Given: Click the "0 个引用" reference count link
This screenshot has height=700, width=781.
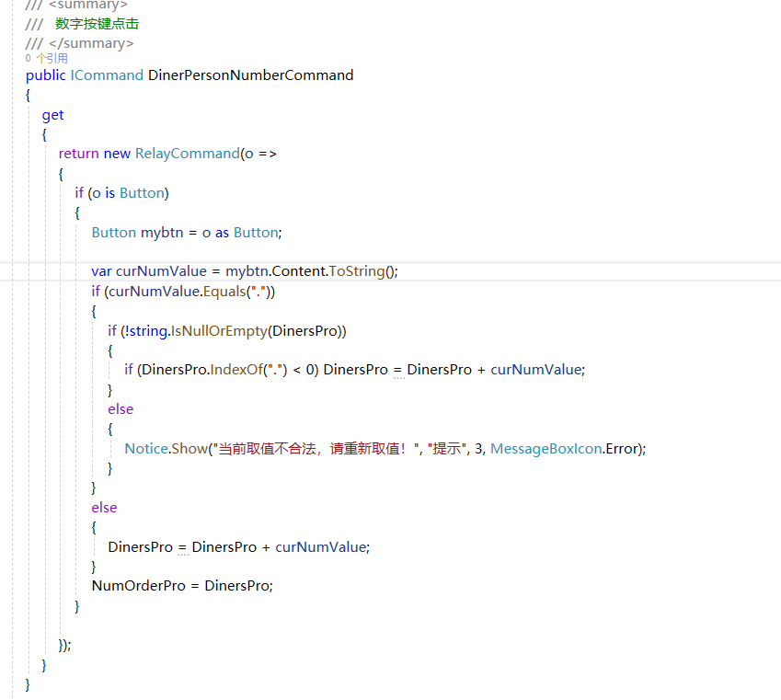Looking at the screenshot, I should 46,58.
